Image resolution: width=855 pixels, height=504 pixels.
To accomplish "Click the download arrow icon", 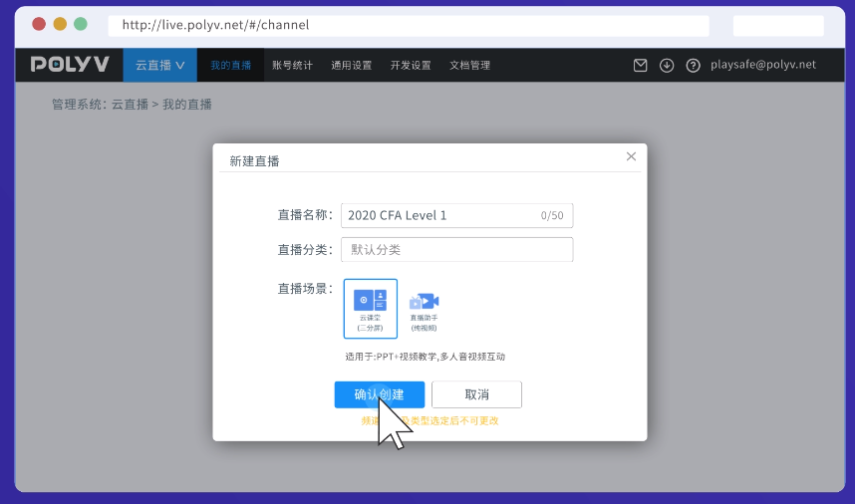I will tap(667, 66).
